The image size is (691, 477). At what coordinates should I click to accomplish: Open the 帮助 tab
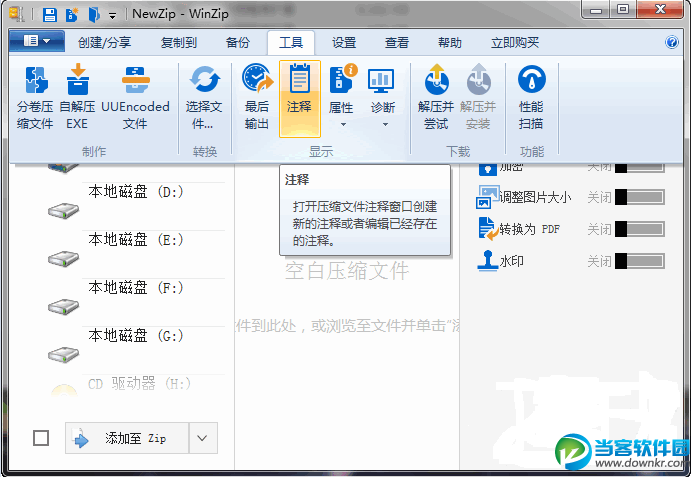point(450,43)
